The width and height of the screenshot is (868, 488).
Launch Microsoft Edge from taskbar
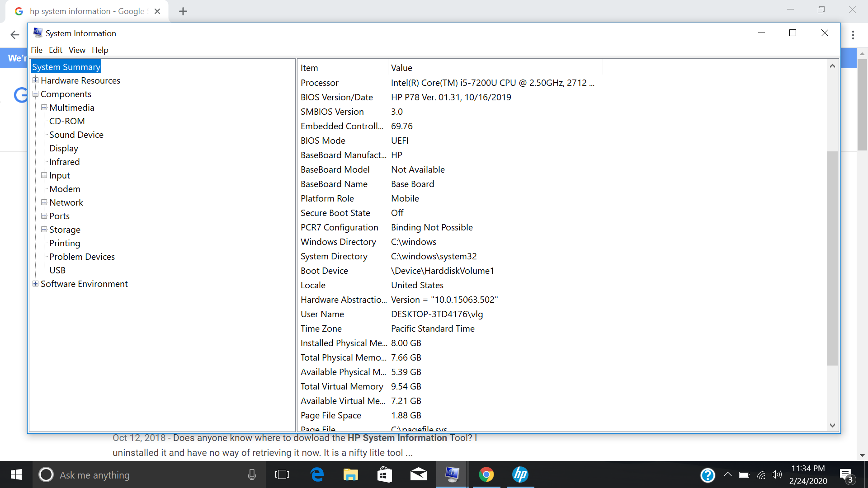point(317,474)
